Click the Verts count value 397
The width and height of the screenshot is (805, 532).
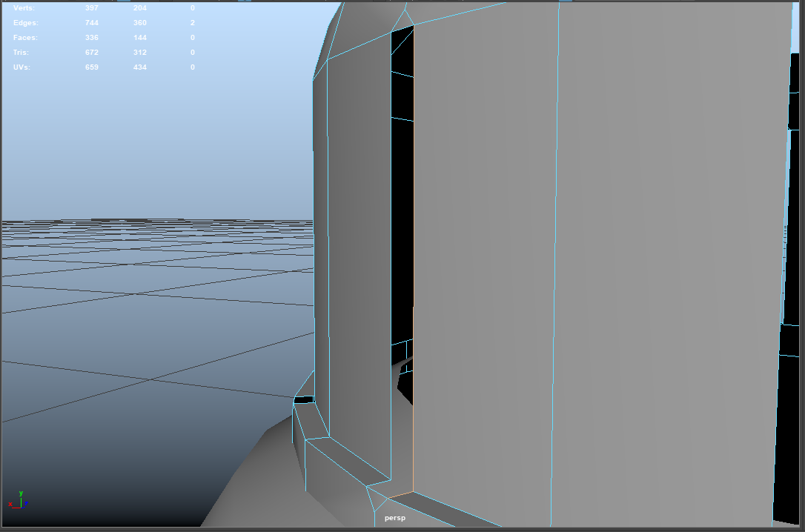[x=92, y=8]
